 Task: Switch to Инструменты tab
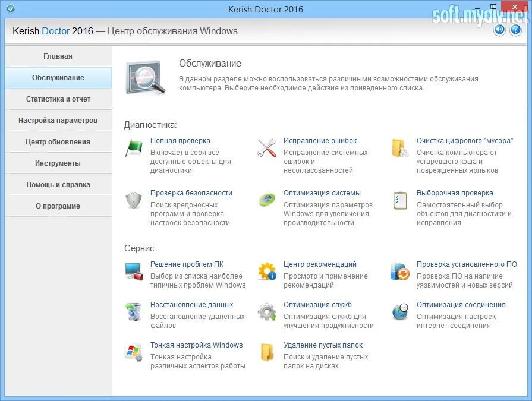(58, 163)
